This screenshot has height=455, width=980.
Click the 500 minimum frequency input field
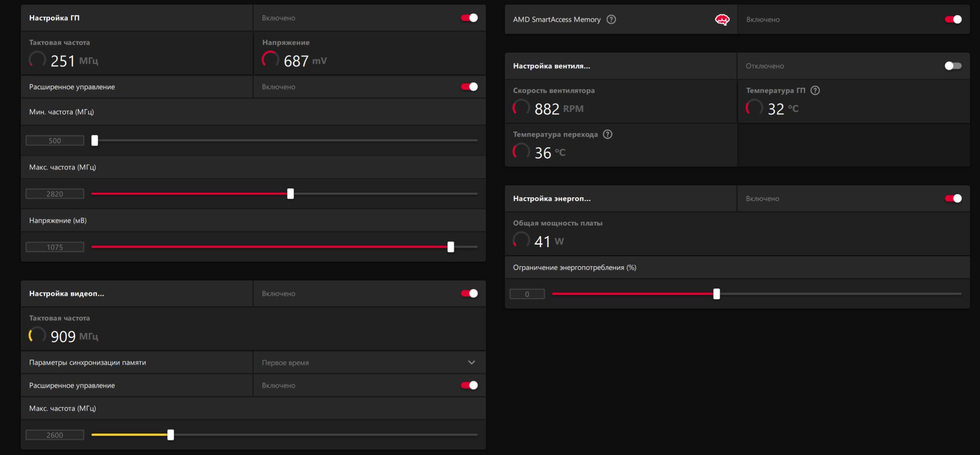pyautogui.click(x=55, y=141)
